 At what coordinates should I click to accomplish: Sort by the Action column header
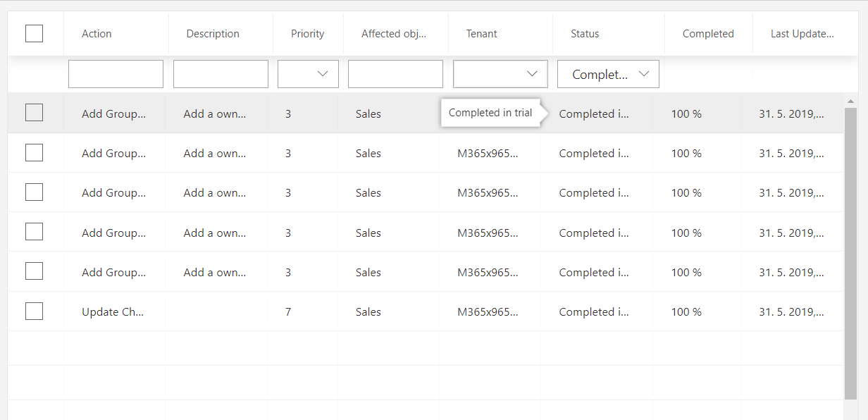tap(97, 34)
